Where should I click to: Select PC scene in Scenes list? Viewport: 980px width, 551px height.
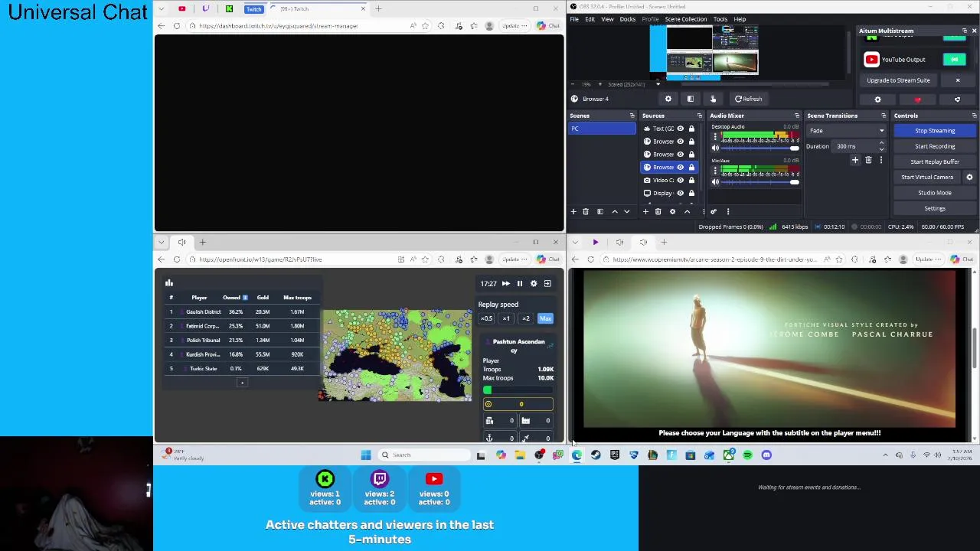tap(602, 129)
